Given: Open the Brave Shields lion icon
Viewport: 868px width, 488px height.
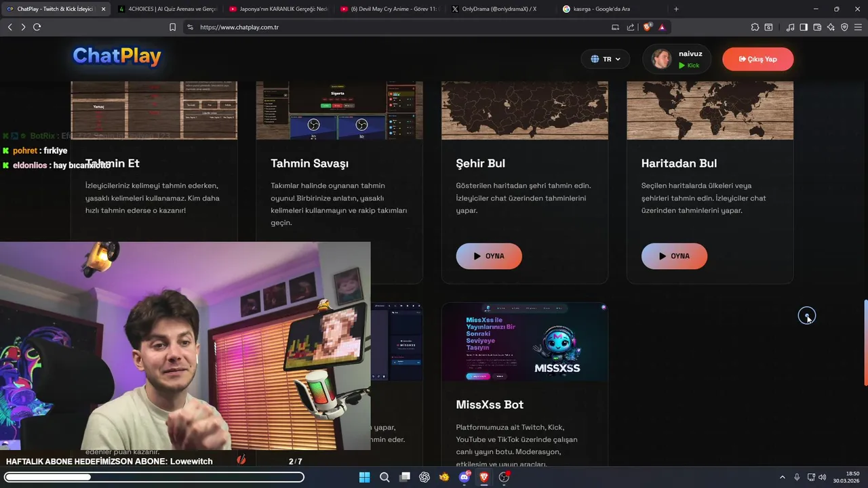Looking at the screenshot, I should tap(648, 27).
